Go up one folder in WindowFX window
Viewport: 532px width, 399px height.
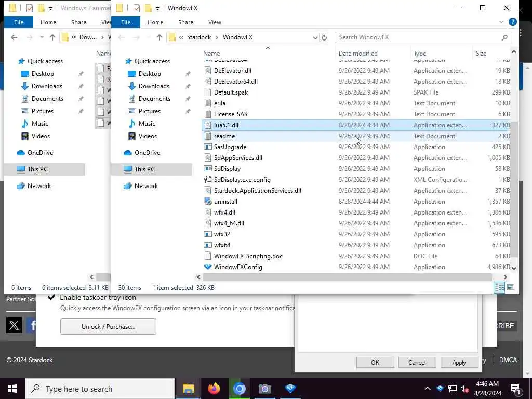(159, 37)
